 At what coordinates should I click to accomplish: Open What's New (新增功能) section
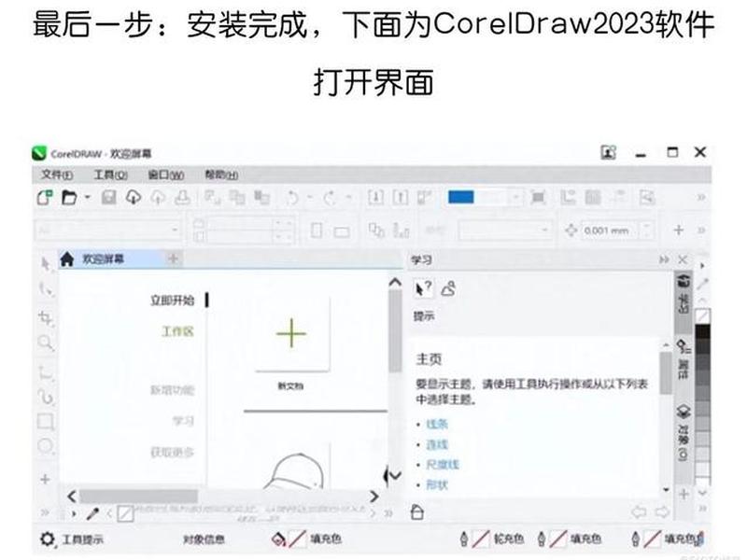(173, 390)
